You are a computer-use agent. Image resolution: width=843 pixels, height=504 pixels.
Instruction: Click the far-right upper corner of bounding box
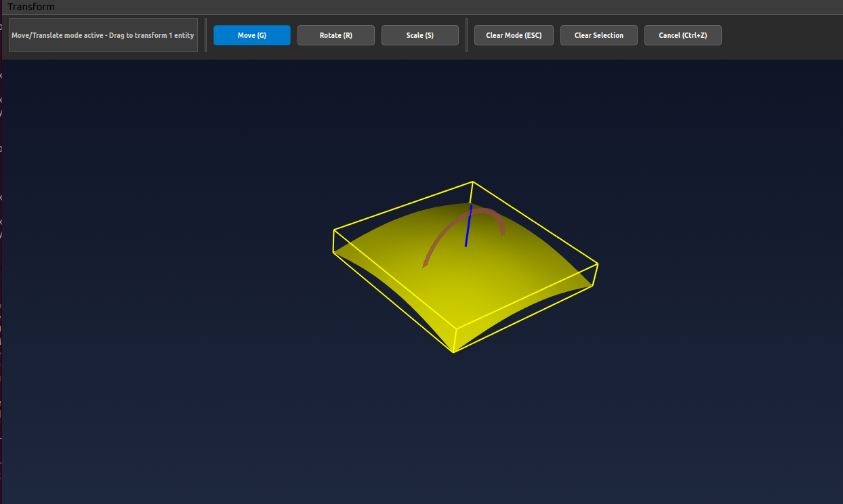[597, 264]
